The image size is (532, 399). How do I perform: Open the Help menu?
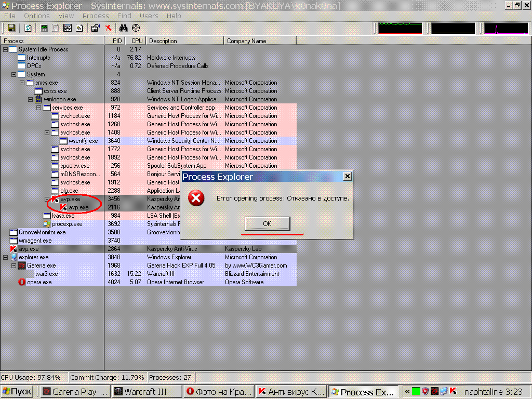click(x=174, y=16)
